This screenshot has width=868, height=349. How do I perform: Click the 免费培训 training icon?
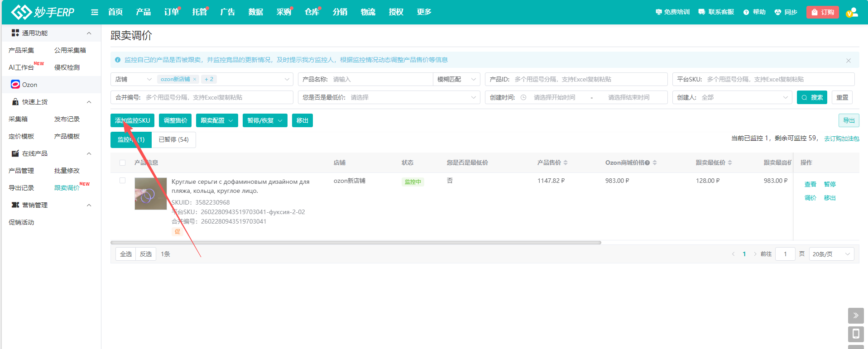tap(659, 12)
